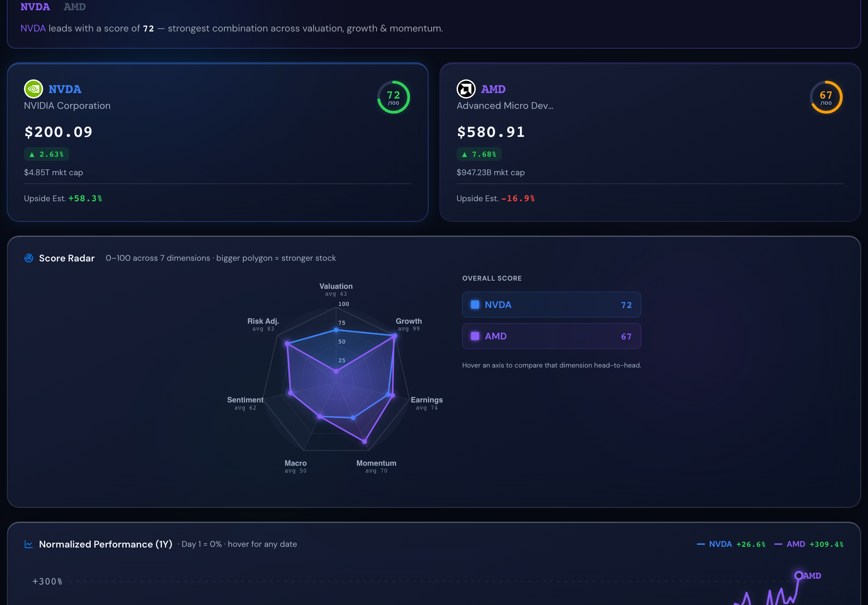
Task: Click the NVIDIA logo icon
Action: point(33,89)
